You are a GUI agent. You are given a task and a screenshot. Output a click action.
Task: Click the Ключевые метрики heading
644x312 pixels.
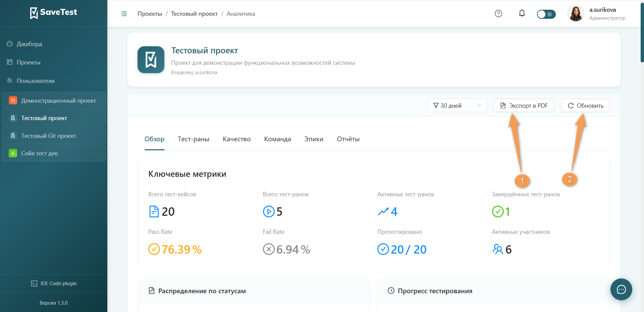[x=187, y=174]
